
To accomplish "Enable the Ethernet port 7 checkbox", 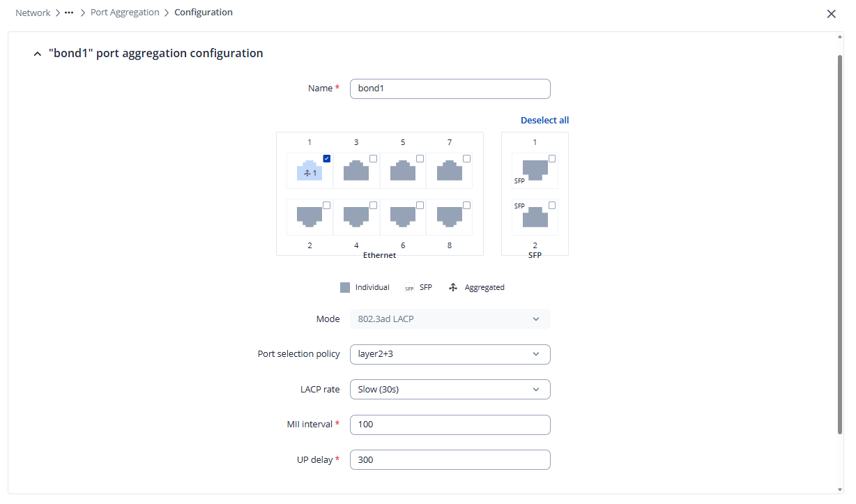I will [466, 159].
